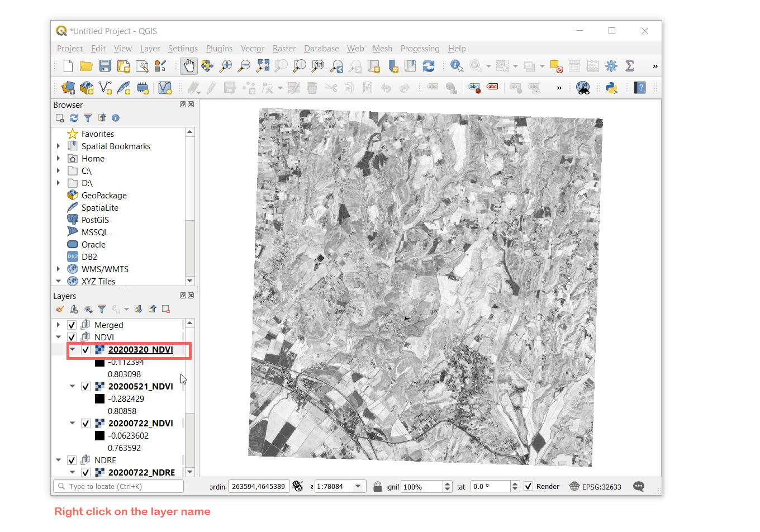
Task: Expand the Spatial Bookmarks browser item
Action: [59, 146]
